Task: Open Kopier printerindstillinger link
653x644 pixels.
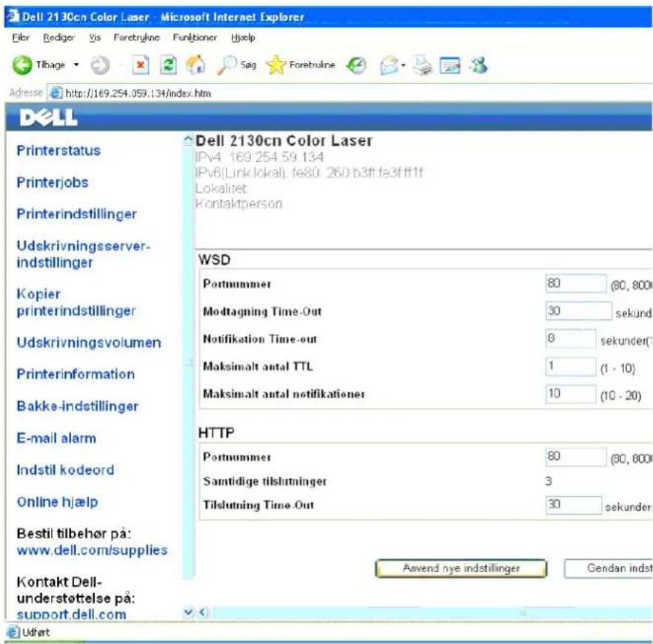Action: click(76, 302)
